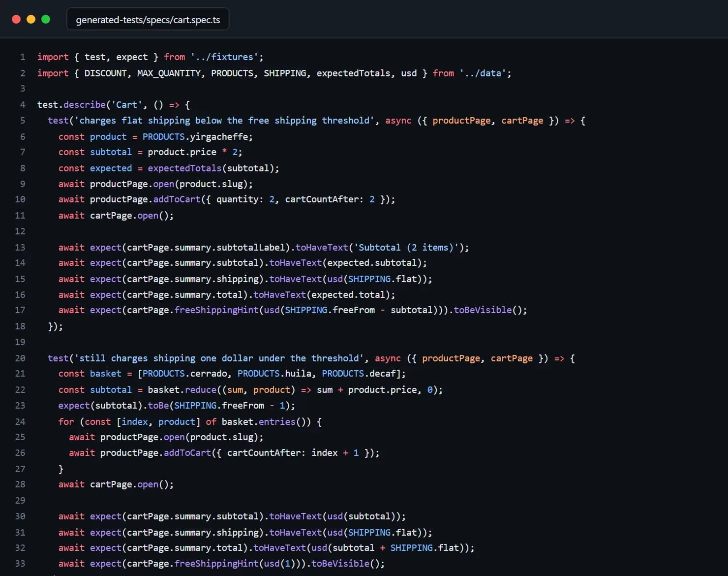Click expected.total in the toHaveText call
The image size is (728, 576).
point(348,295)
